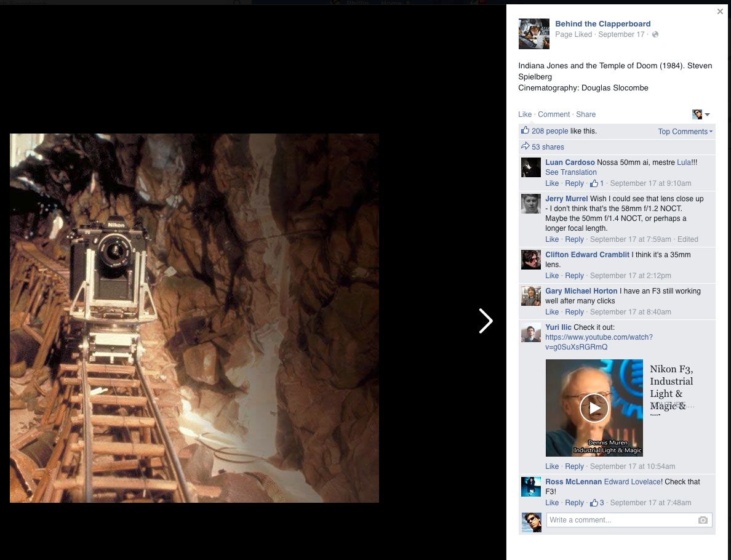Viewport: 731px width, 560px height.
Task: Open the tagged Edward Lovelace profile link
Action: [x=632, y=482]
